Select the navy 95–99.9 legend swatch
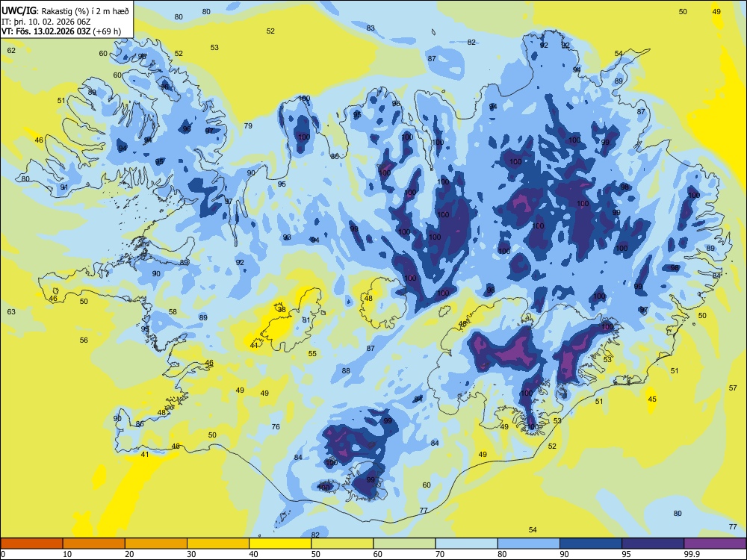The height and width of the screenshot is (560, 747). point(653,544)
